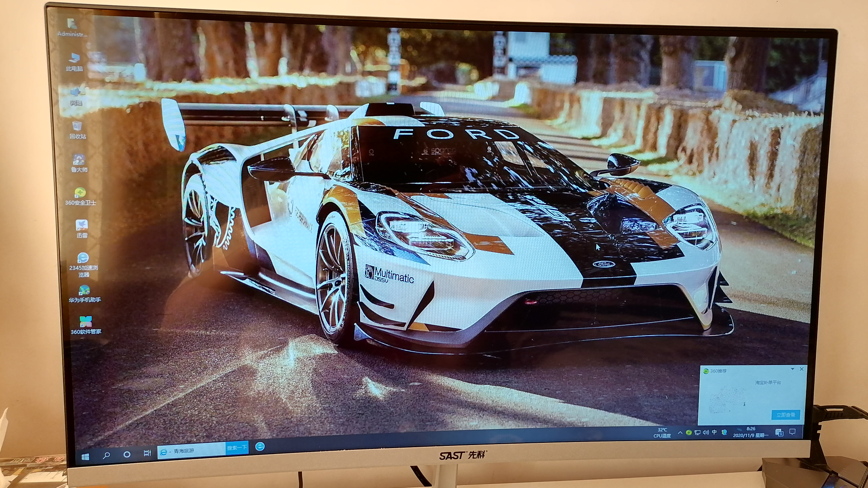Viewport: 868px width, 488px height.
Task: Expand hidden tray icons chevron
Action: click(680, 432)
